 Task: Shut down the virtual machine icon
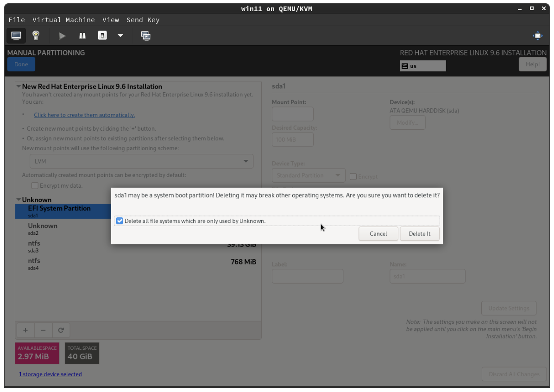pyautogui.click(x=102, y=35)
